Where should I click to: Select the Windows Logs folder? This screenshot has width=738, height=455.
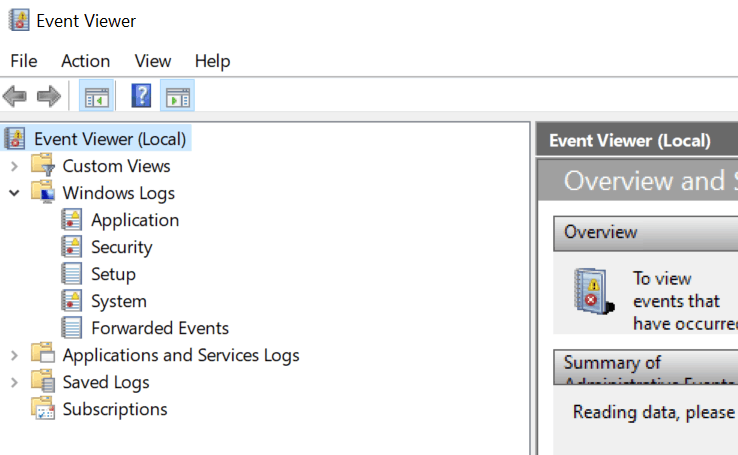pyautogui.click(x=119, y=193)
